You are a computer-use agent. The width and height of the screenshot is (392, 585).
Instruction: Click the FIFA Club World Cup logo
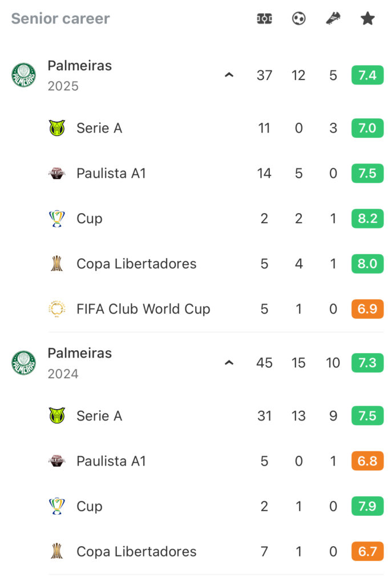click(57, 309)
